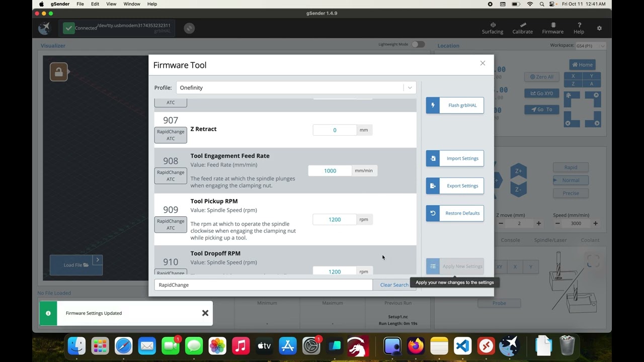Open Finder from the Dock
Image resolution: width=644 pixels, height=362 pixels.
tap(77, 346)
